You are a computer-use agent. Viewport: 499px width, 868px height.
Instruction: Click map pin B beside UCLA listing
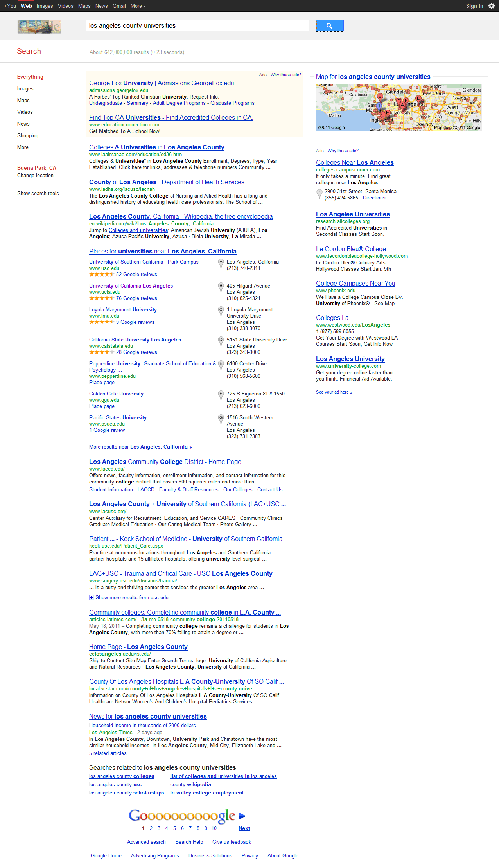pos(221,287)
